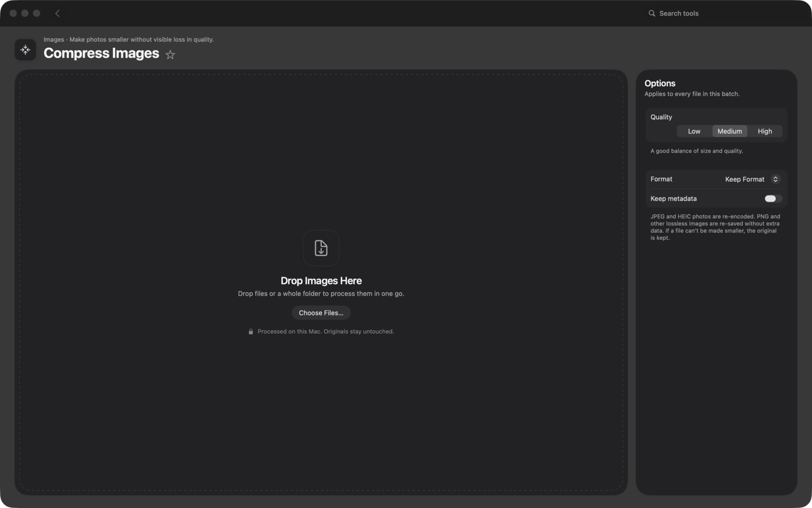Click 'Applies to every file in this batch' text
The height and width of the screenshot is (508, 812).
[x=692, y=94]
